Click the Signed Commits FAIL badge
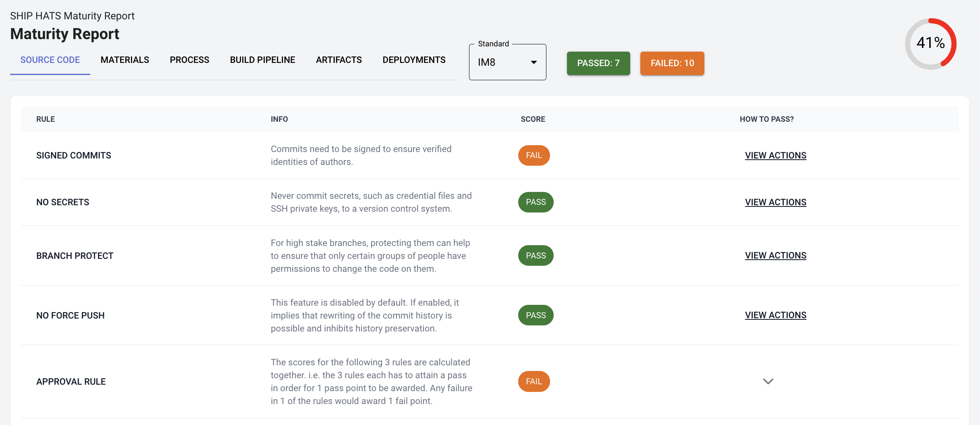Viewport: 980px width, 425px height. coord(534,156)
